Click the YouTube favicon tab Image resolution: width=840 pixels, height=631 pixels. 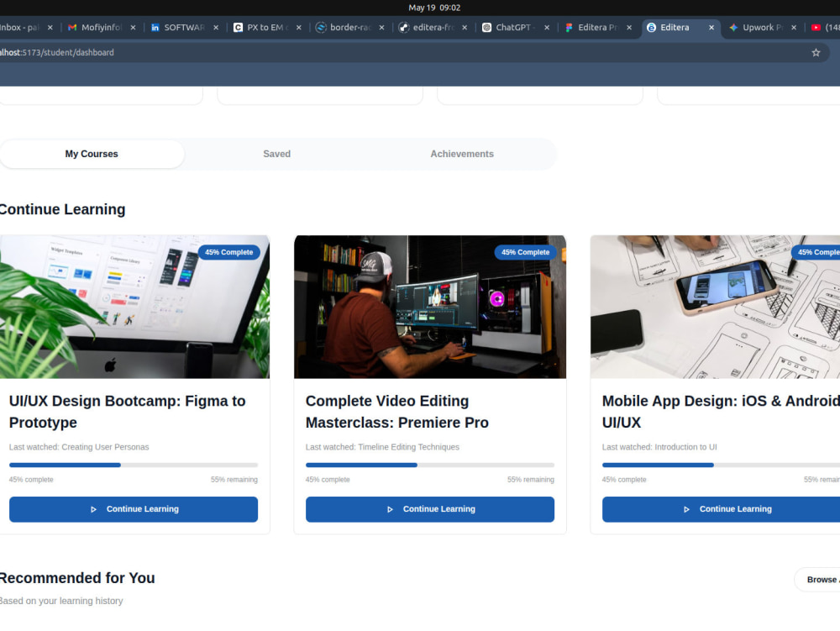(x=816, y=28)
